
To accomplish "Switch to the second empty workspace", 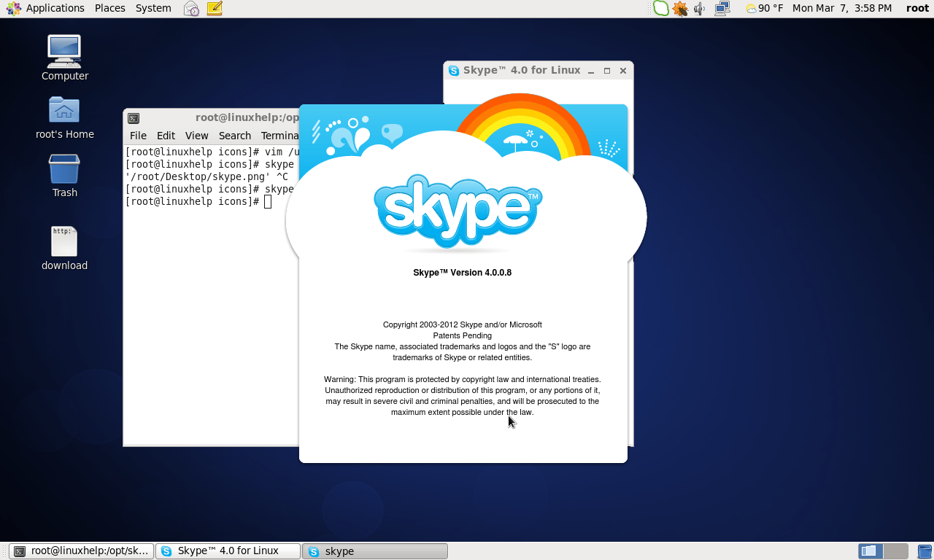I will [x=896, y=551].
